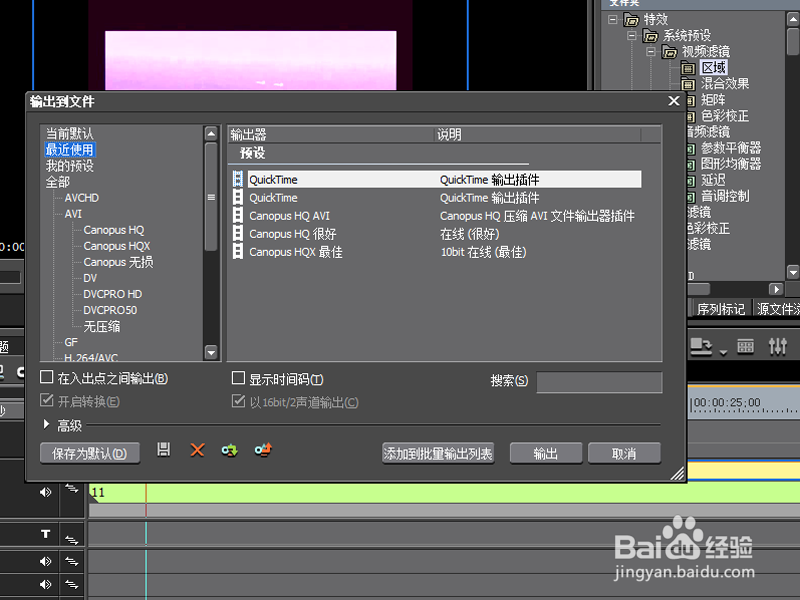Click the 特效 folder icon in effects panel
Screen dimensions: 800x600
coord(631,20)
